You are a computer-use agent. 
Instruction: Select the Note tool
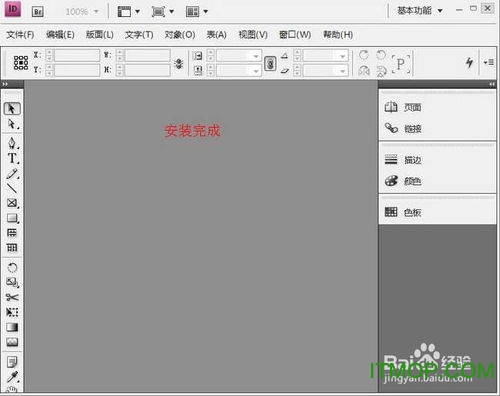12,362
